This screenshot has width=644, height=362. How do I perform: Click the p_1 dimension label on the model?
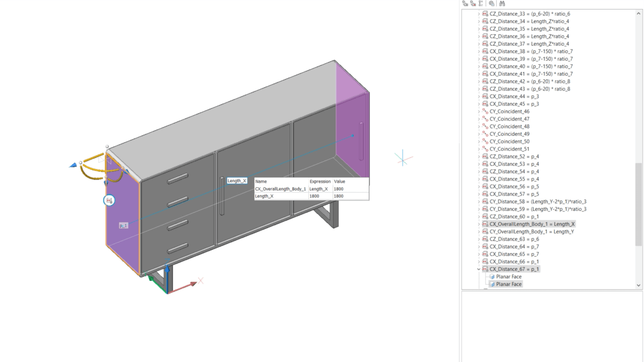(x=123, y=226)
